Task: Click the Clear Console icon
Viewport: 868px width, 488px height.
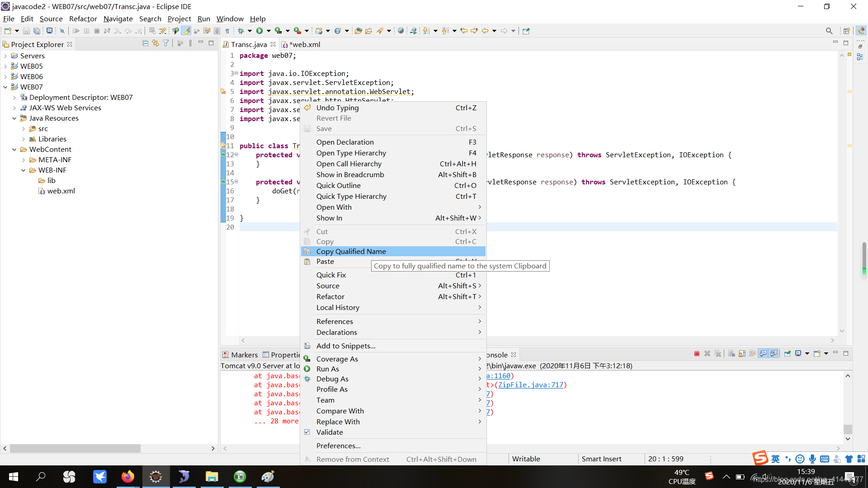Action: (x=731, y=354)
